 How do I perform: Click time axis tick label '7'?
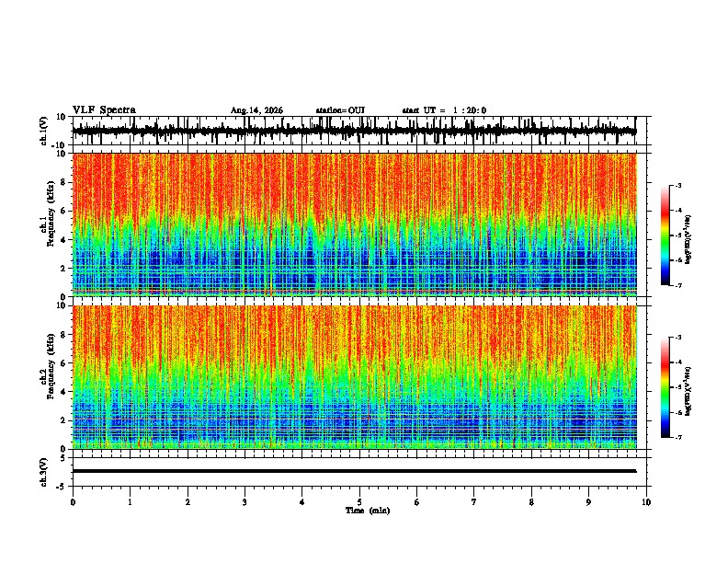(474, 502)
